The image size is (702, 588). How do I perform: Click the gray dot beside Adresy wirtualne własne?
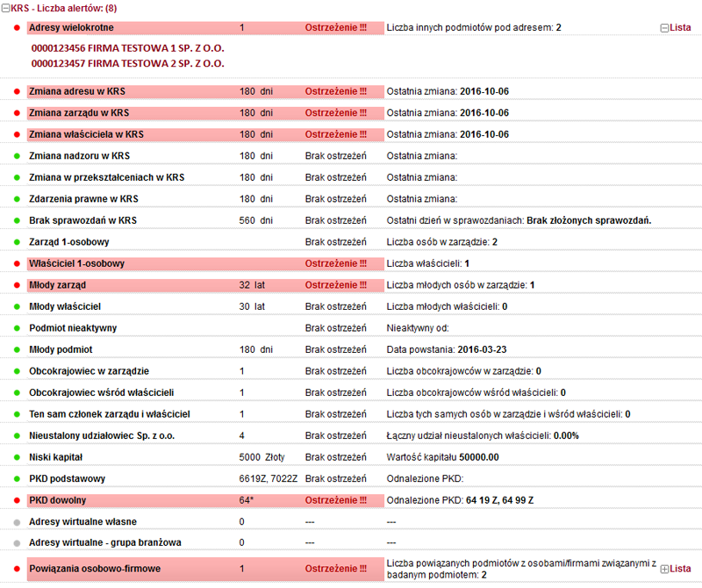(x=17, y=521)
